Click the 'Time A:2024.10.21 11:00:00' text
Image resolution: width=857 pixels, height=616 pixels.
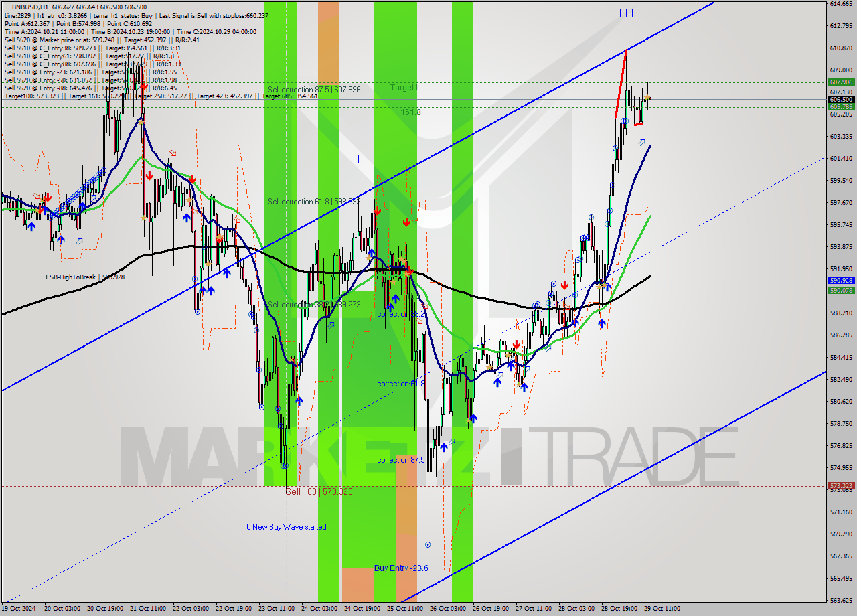45,31
